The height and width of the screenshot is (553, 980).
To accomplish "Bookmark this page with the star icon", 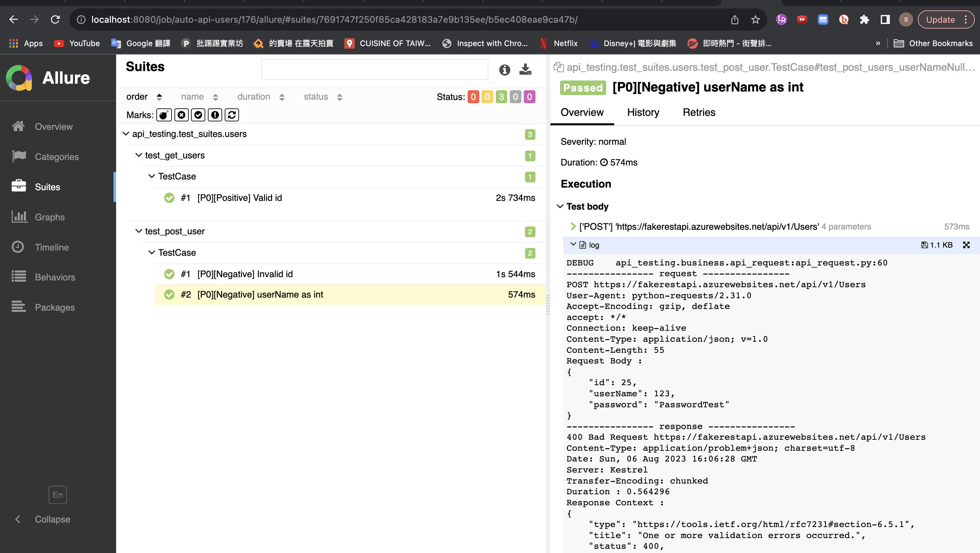I will 756,20.
